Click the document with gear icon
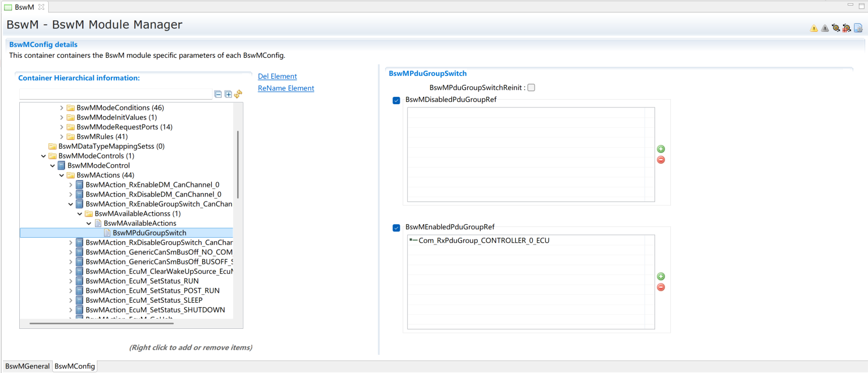 [858, 28]
